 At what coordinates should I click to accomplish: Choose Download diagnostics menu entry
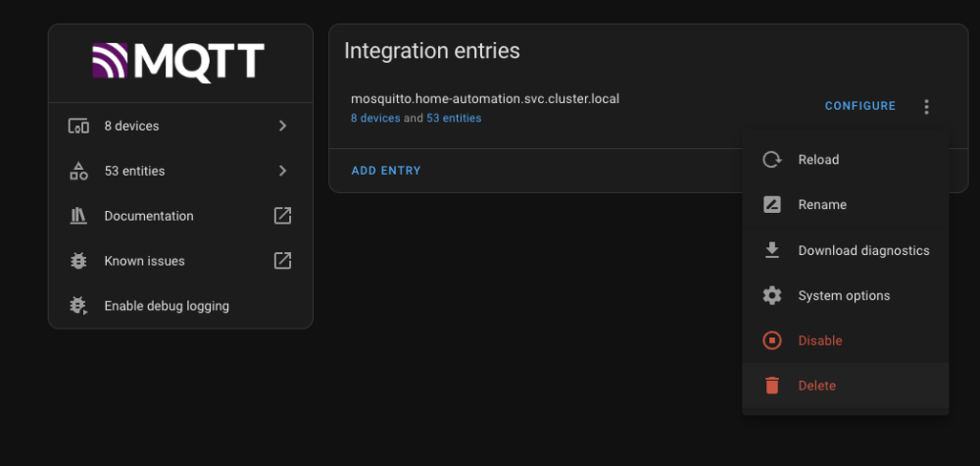point(845,250)
